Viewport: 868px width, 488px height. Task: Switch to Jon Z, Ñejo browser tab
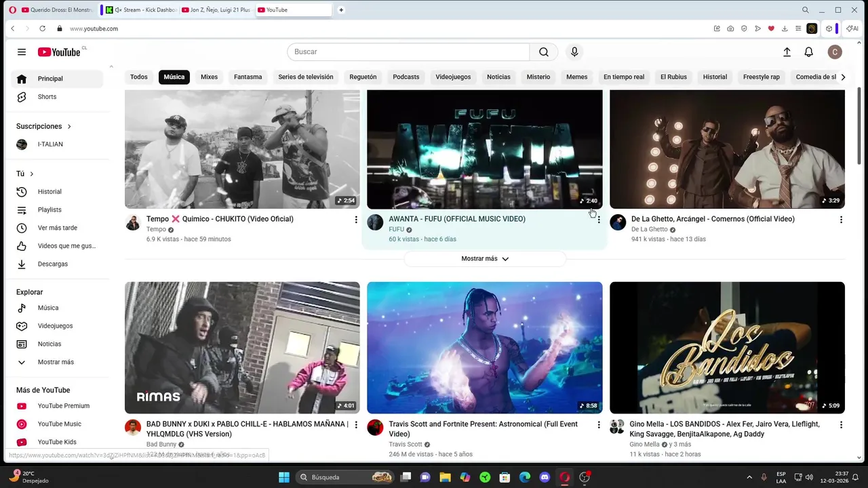pyautogui.click(x=216, y=10)
